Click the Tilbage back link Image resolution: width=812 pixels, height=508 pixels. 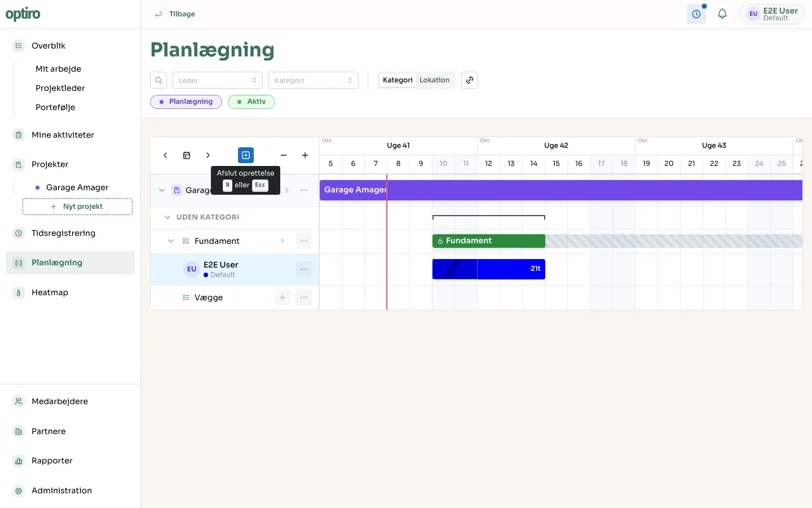pos(175,14)
